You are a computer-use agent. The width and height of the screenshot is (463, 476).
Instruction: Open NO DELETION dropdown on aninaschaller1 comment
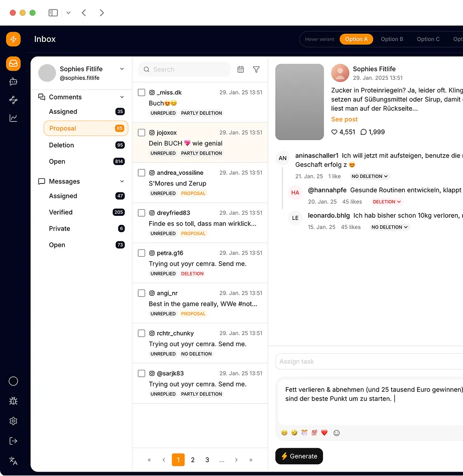coord(369,176)
